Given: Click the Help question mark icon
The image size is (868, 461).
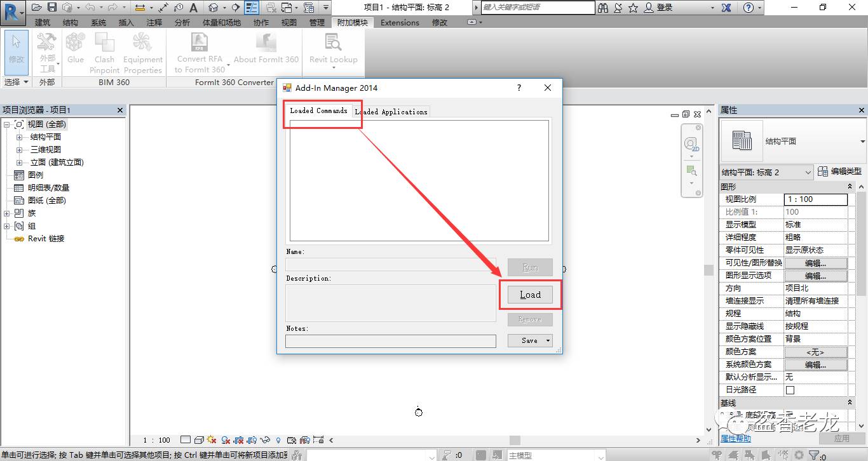Looking at the screenshot, I should (x=749, y=8).
